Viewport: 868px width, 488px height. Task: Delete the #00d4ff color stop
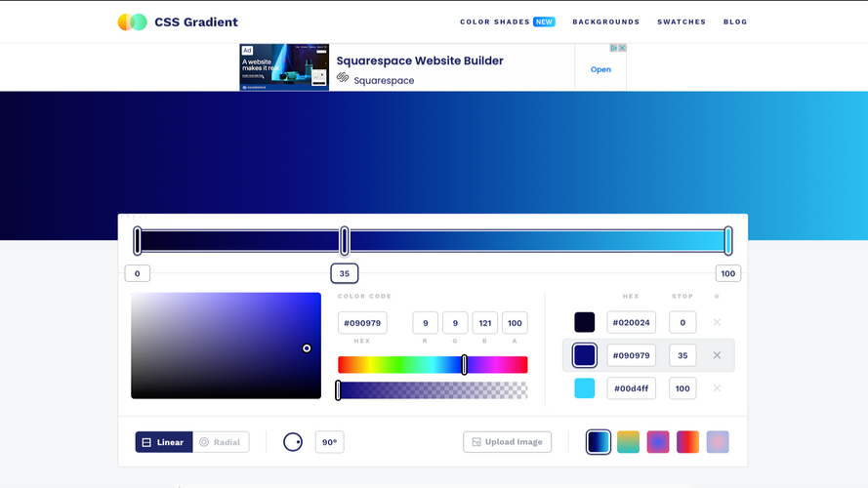[717, 388]
